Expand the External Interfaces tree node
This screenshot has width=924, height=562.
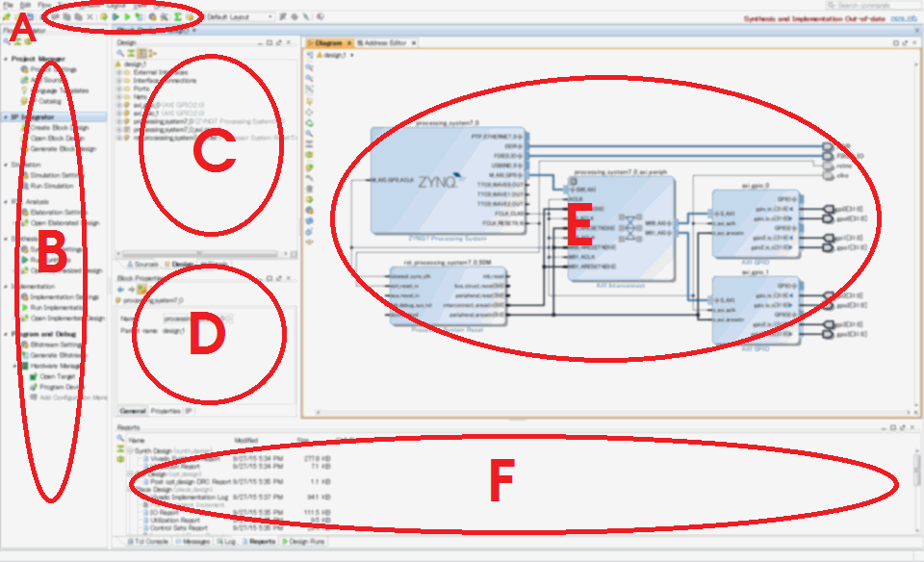click(119, 72)
